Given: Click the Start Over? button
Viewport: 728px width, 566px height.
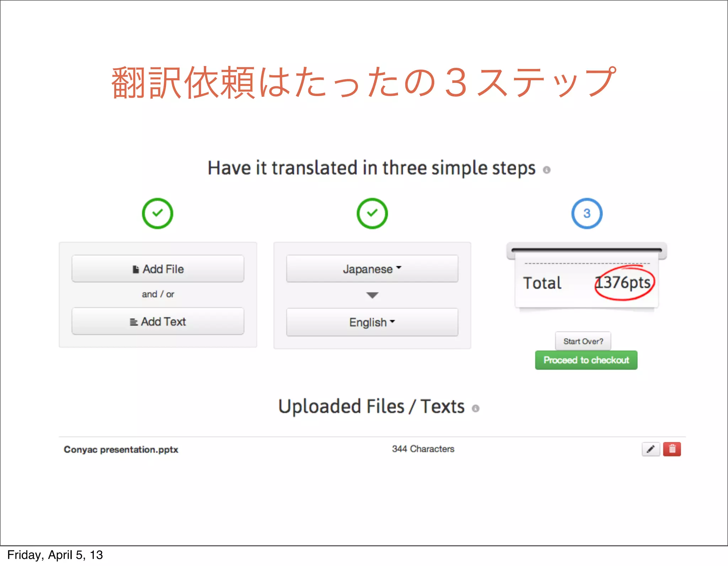Looking at the screenshot, I should 583,341.
